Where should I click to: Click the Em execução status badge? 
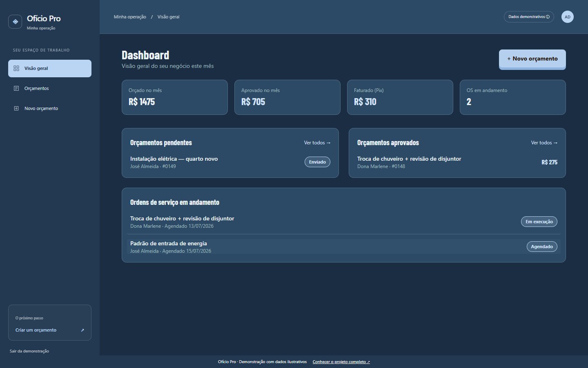point(539,222)
